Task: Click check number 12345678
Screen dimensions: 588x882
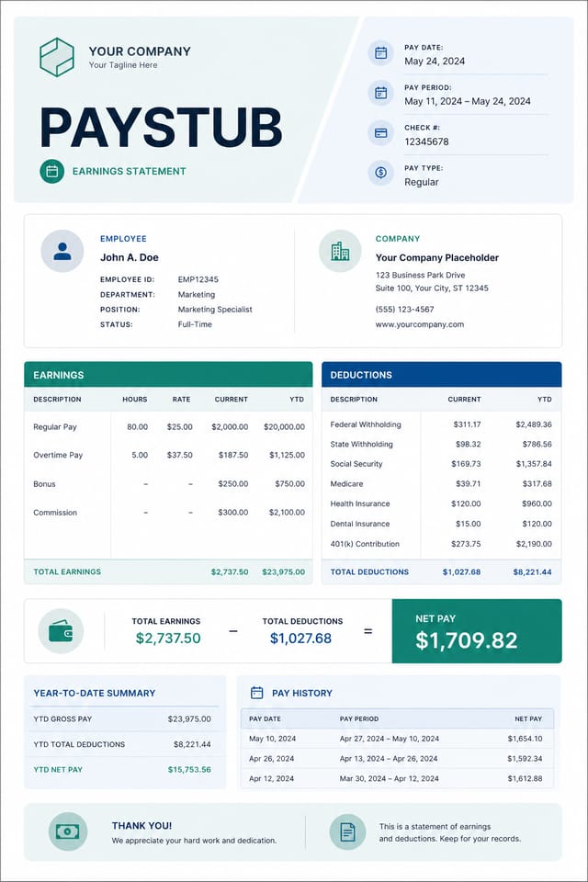Action: pyautogui.click(x=426, y=141)
